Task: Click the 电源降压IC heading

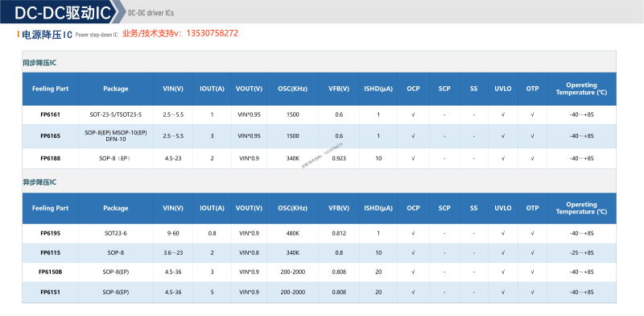Action: point(47,35)
